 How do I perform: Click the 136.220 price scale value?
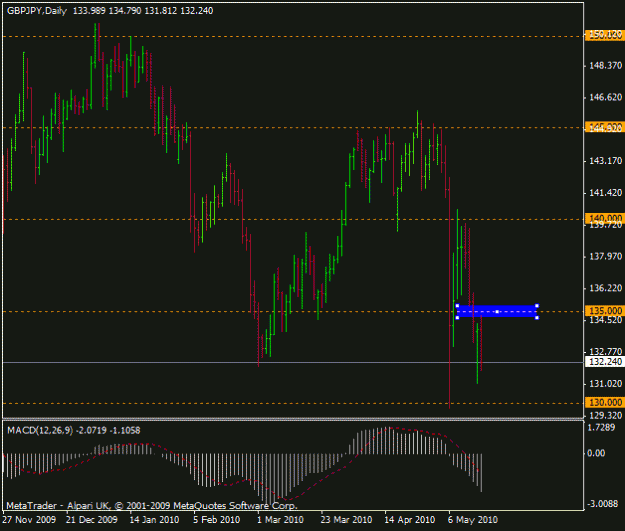[x=605, y=288]
